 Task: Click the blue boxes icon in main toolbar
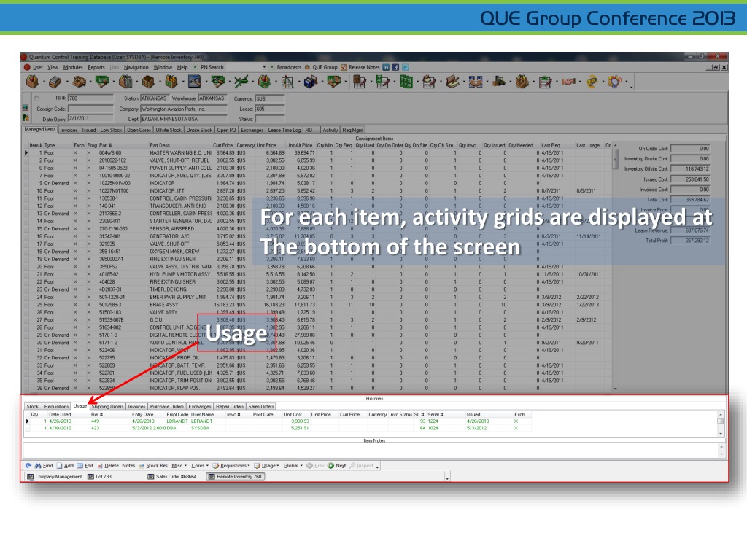[x=311, y=82]
